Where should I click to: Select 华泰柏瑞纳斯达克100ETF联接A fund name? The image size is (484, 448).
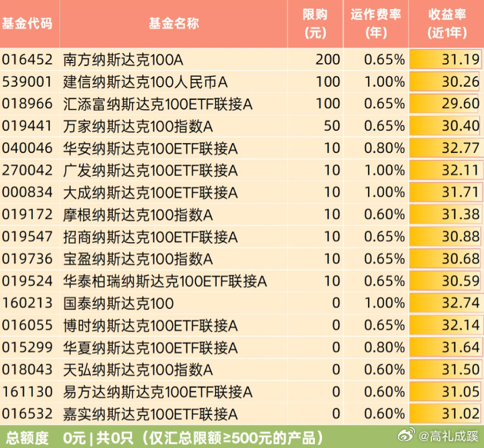coord(165,281)
